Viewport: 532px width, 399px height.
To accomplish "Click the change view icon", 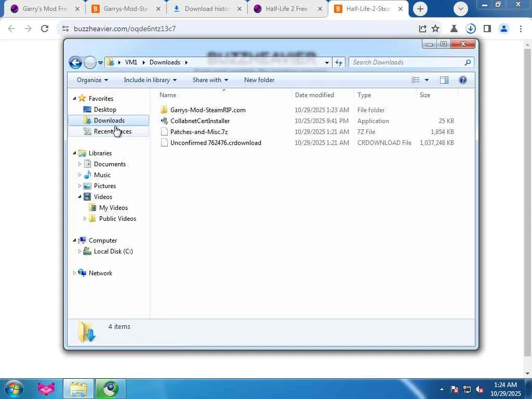I will (x=416, y=80).
